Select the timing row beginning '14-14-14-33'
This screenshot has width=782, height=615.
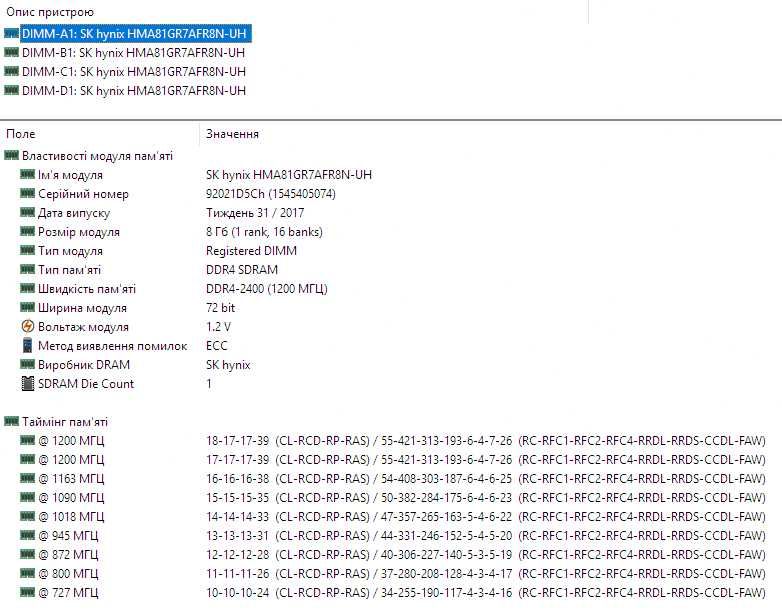tap(486, 517)
